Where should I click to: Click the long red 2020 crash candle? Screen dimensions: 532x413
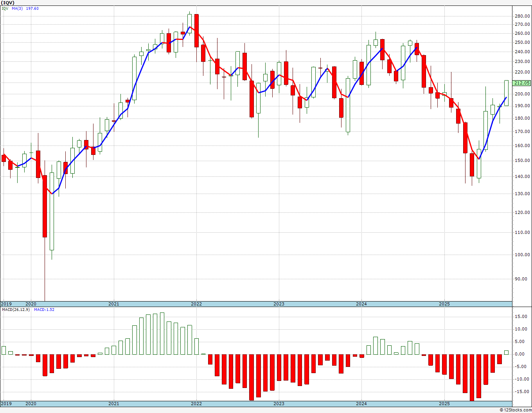[45, 206]
